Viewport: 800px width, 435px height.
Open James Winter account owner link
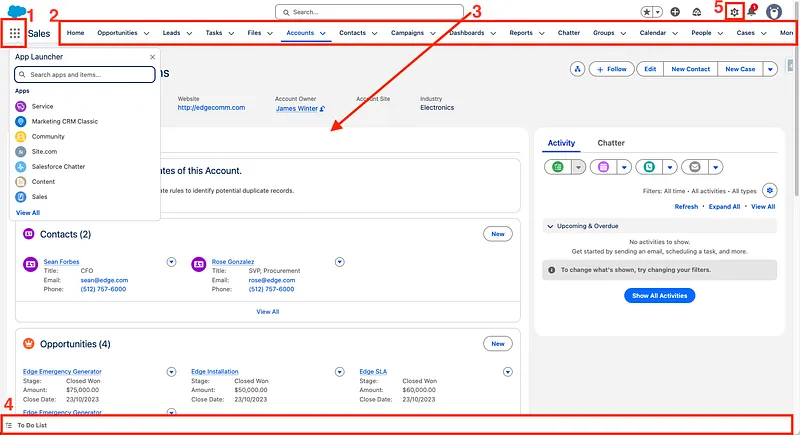pyautogui.click(x=297, y=109)
